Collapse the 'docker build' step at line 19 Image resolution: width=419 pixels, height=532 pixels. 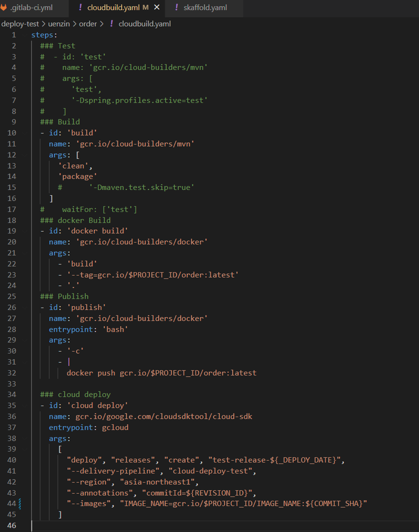[25, 231]
